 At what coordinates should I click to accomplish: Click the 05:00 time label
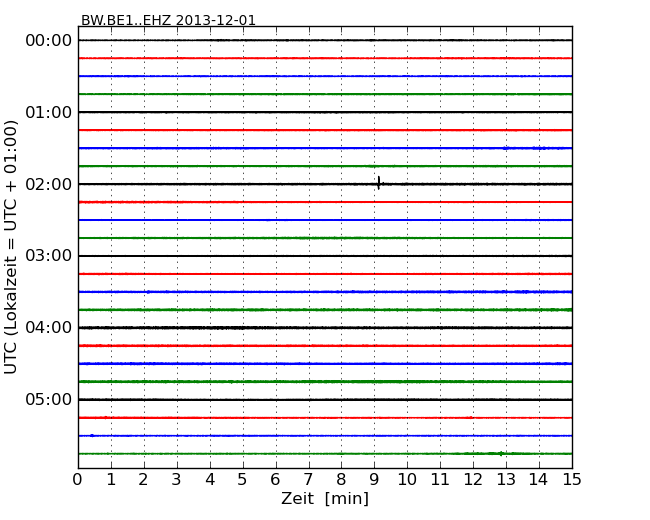pos(49,399)
